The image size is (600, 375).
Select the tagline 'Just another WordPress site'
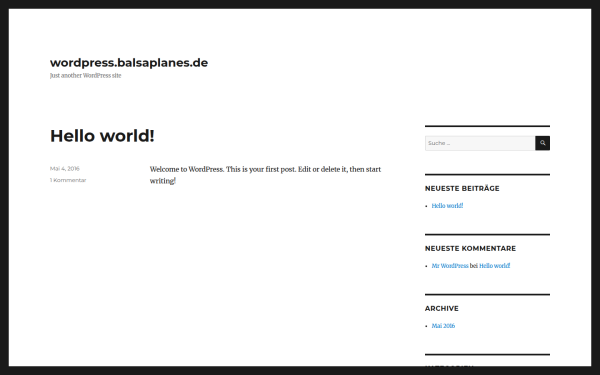pos(85,76)
